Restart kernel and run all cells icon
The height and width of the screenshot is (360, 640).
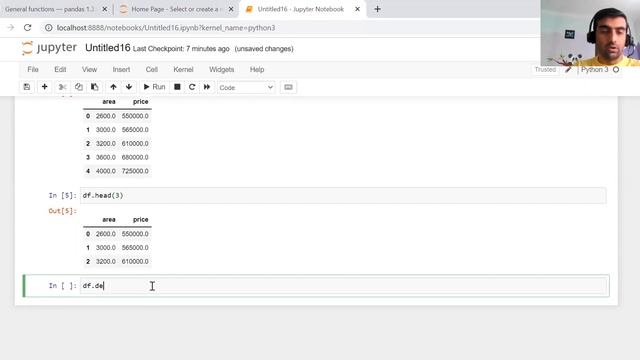[207, 87]
